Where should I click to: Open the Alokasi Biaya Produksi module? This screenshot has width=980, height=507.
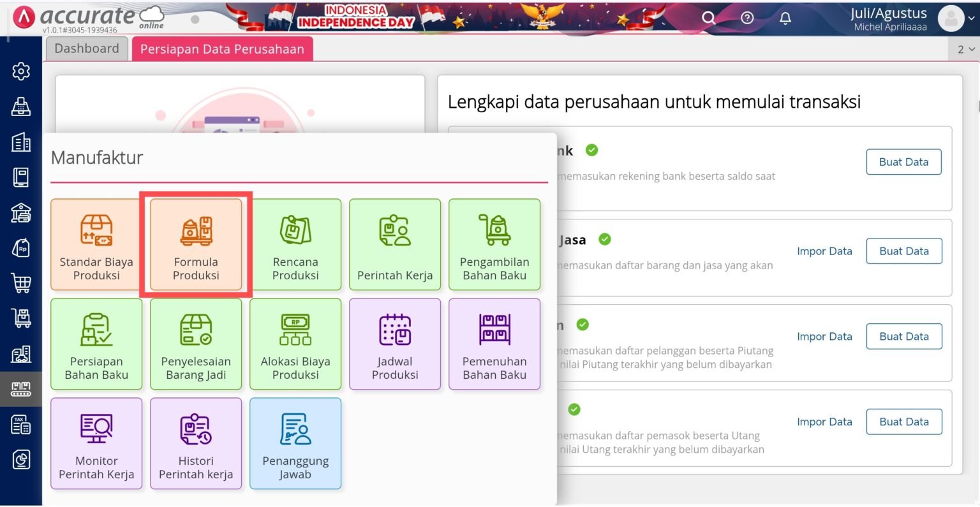click(295, 344)
